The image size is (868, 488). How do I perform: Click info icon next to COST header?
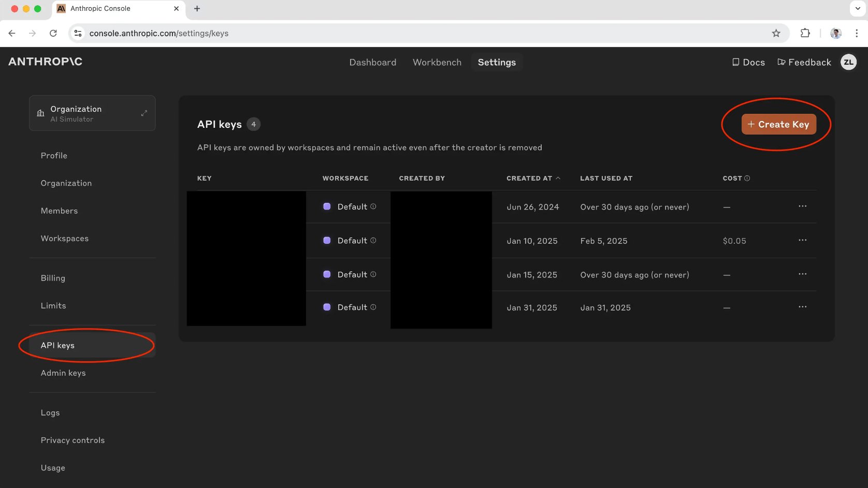(x=747, y=178)
